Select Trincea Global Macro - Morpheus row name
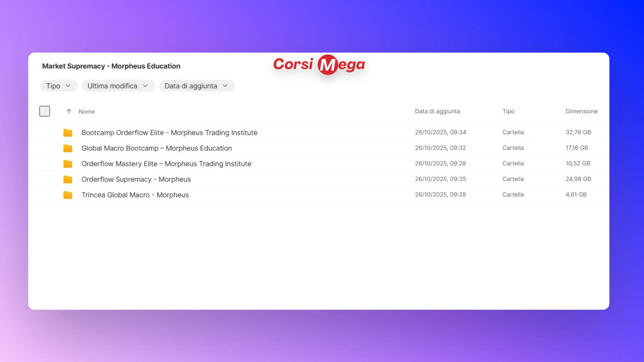Screen dimensions: 644x362 coord(135,195)
